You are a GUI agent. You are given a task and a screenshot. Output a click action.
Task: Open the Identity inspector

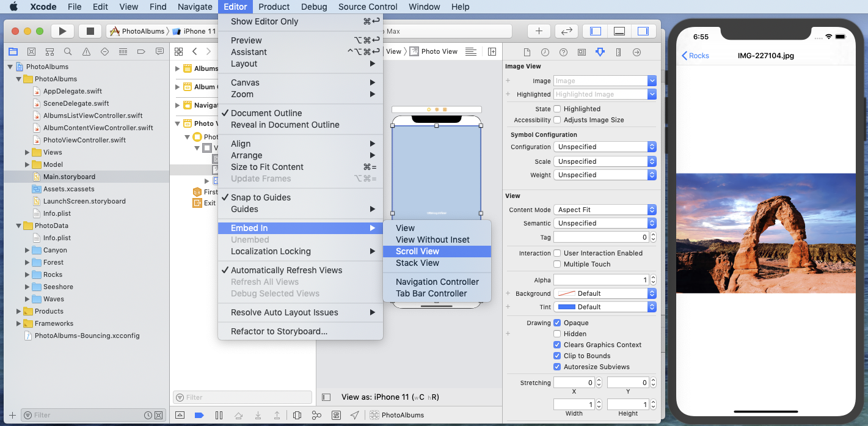coord(582,52)
